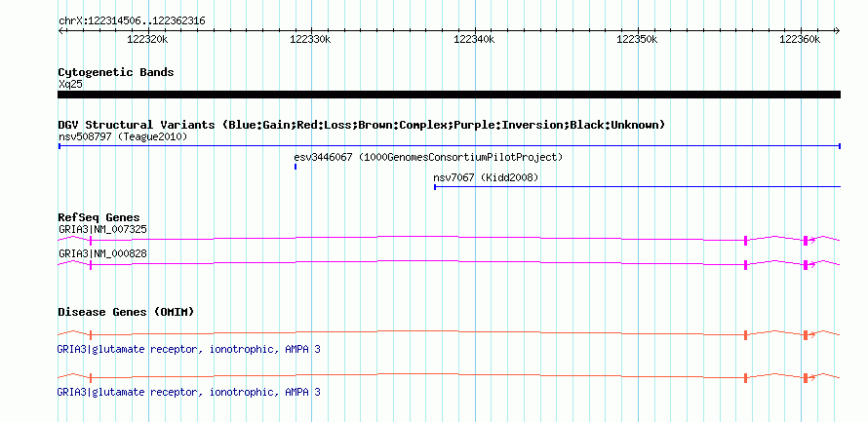Click the blue nsv508797 variant bar
868x422 pixels.
(450, 146)
